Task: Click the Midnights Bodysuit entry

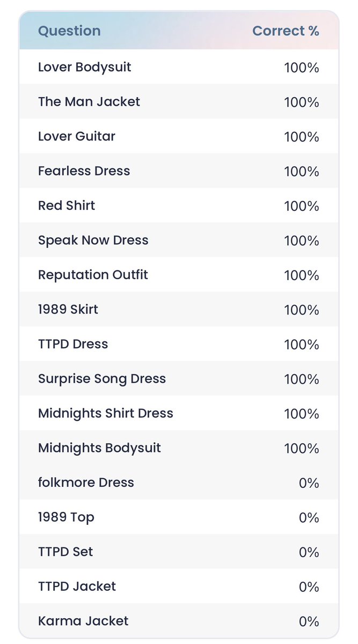Action: pos(179,448)
